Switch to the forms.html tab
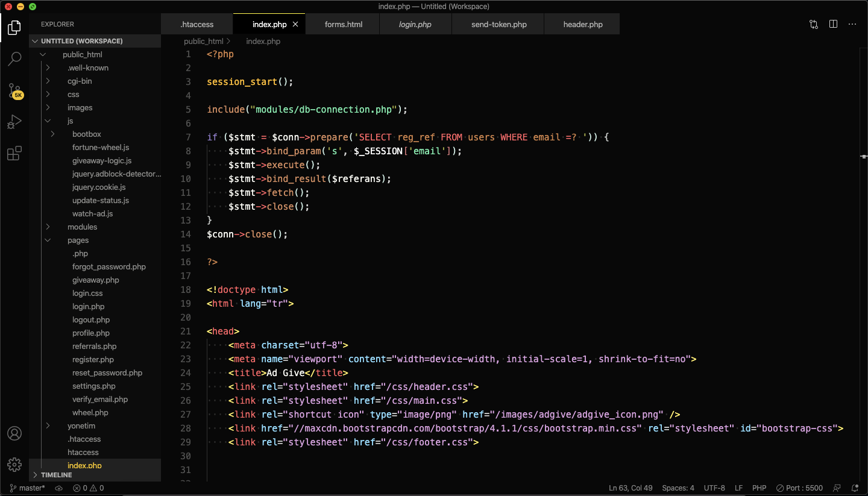Viewport: 868px width, 496px height. (344, 24)
